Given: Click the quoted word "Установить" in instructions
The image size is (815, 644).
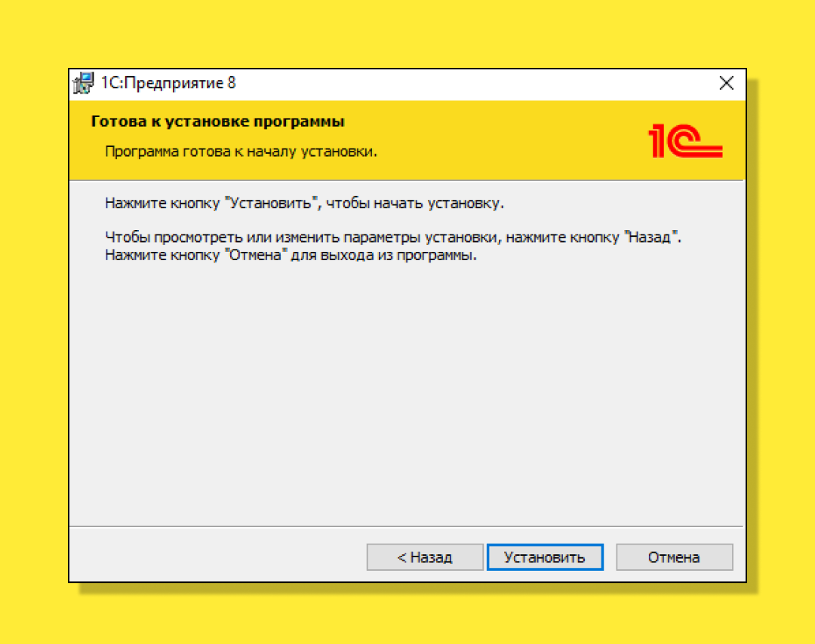Looking at the screenshot, I should click(x=271, y=203).
